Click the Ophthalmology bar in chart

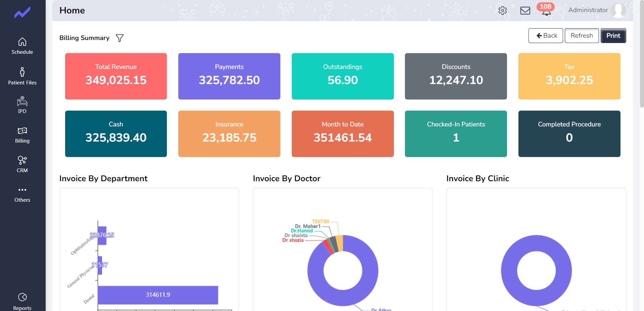tap(102, 236)
